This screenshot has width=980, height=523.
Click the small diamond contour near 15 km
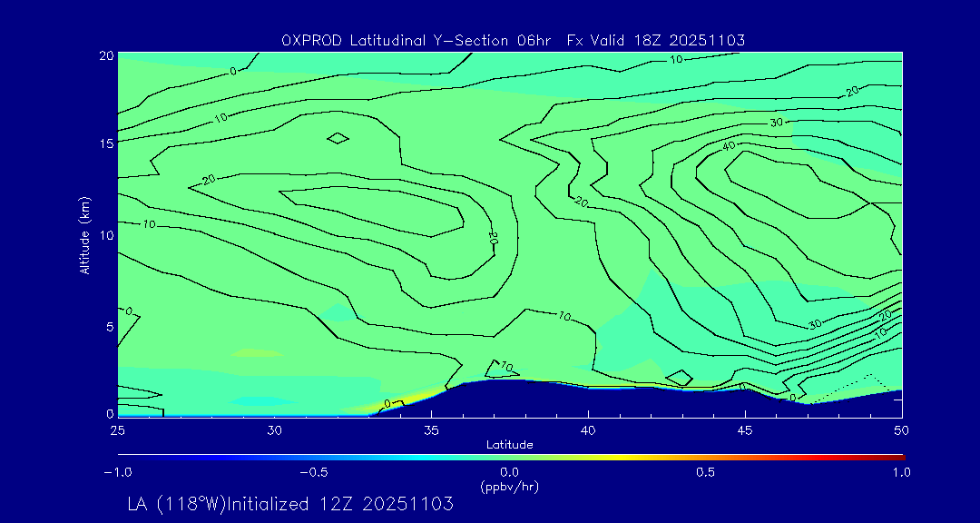(338, 138)
